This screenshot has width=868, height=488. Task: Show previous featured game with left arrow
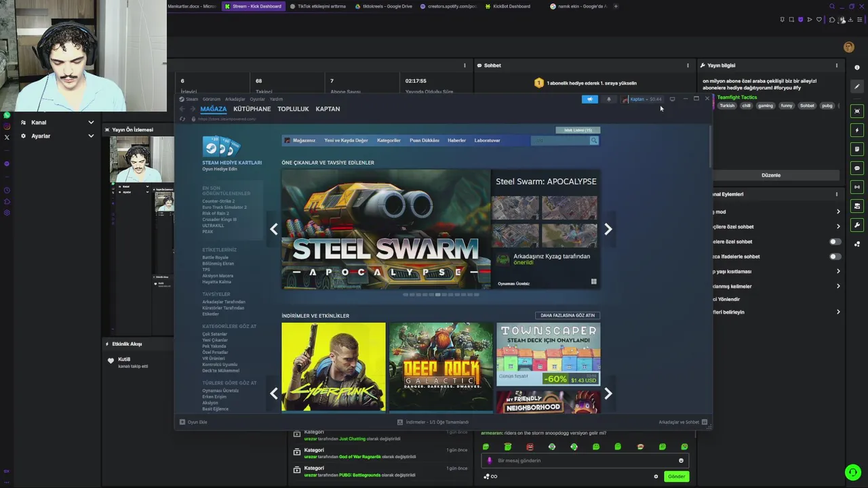tap(274, 229)
